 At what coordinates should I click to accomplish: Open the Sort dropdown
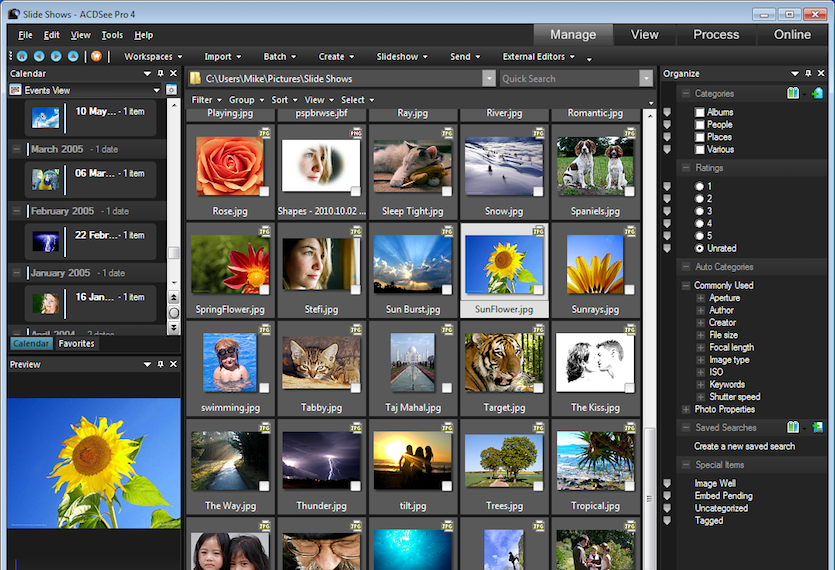pyautogui.click(x=284, y=100)
